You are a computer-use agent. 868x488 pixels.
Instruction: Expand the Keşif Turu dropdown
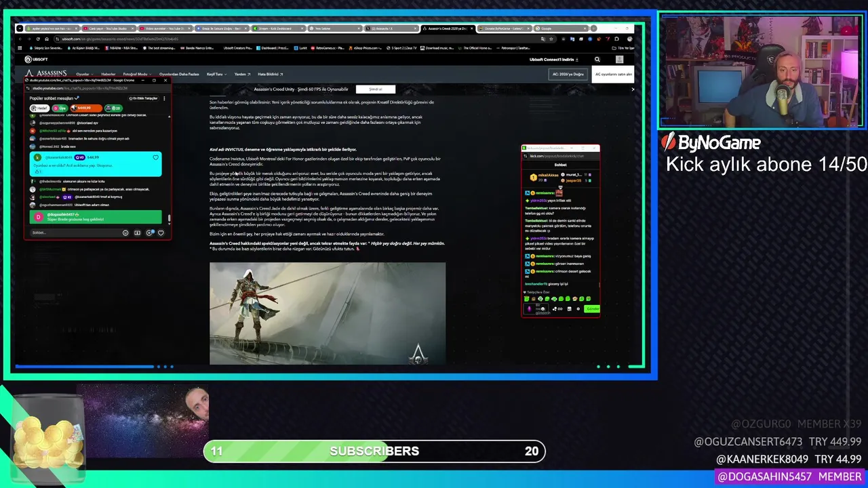[216, 74]
